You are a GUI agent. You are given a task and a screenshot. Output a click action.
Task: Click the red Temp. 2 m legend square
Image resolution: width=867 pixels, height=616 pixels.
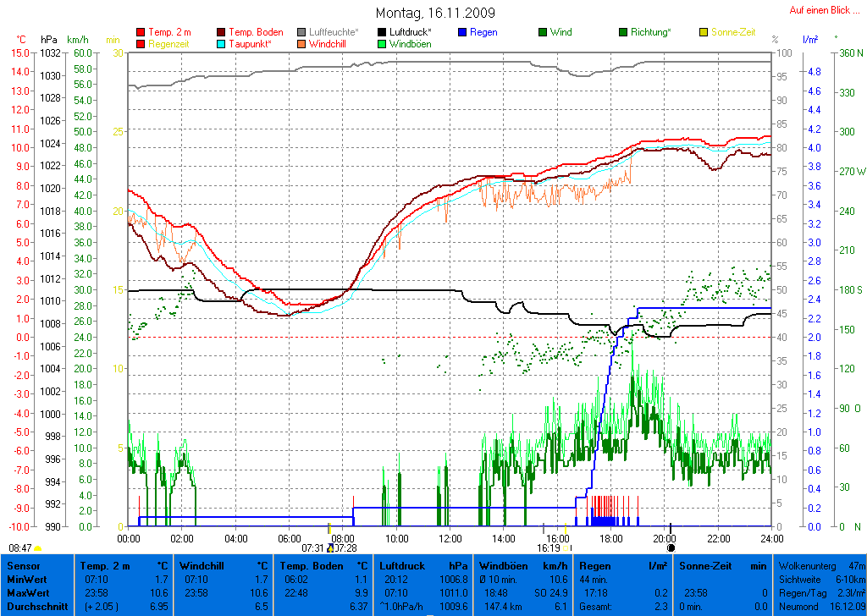click(141, 32)
